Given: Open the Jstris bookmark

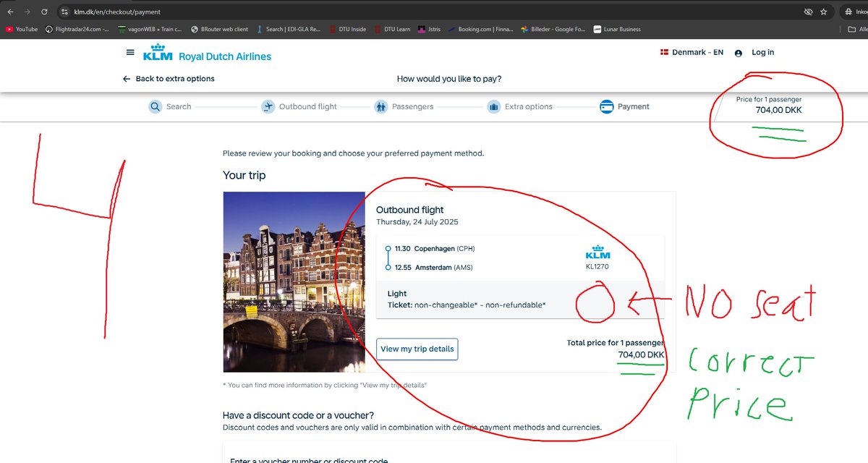Looking at the screenshot, I should pos(429,30).
